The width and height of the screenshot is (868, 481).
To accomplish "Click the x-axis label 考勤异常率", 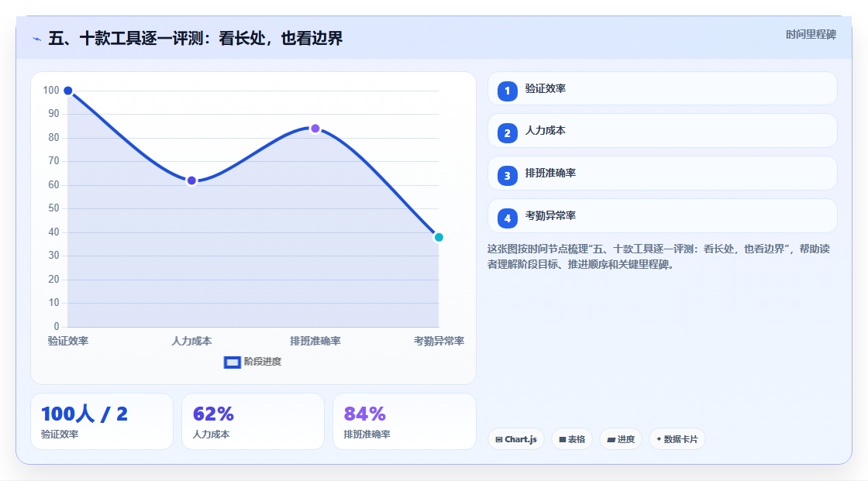I will pyautogui.click(x=439, y=341).
